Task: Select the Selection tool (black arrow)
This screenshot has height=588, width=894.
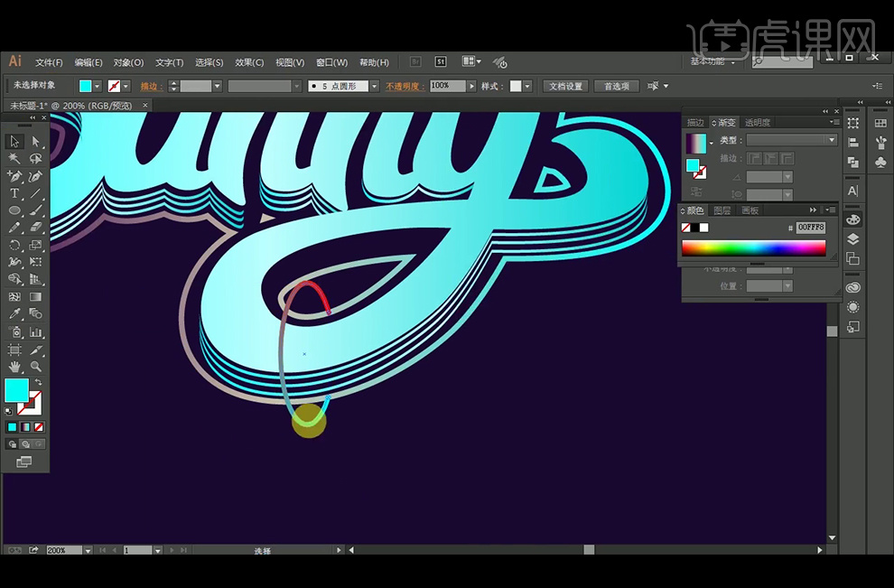Action: click(14, 141)
